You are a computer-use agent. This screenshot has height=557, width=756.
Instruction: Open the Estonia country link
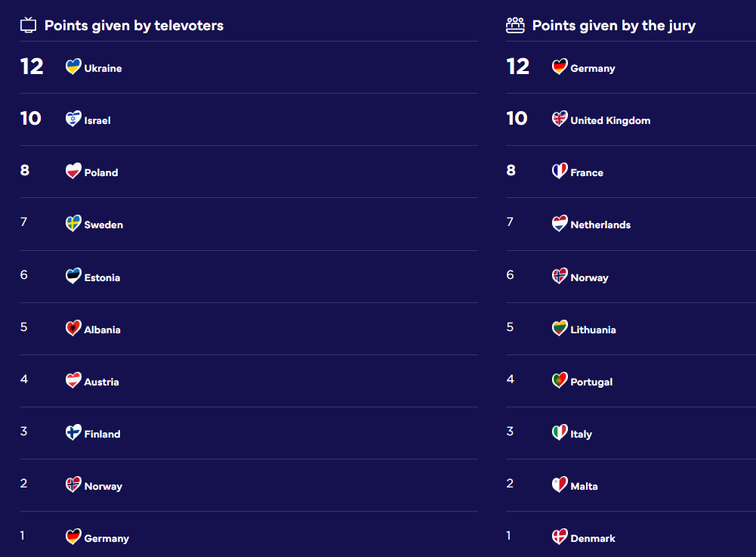click(x=102, y=277)
